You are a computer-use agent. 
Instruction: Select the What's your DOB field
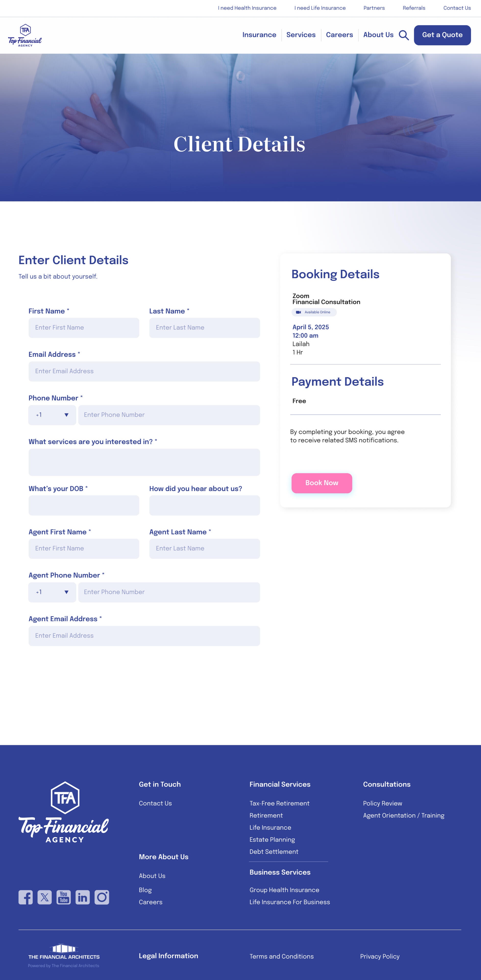(x=84, y=505)
